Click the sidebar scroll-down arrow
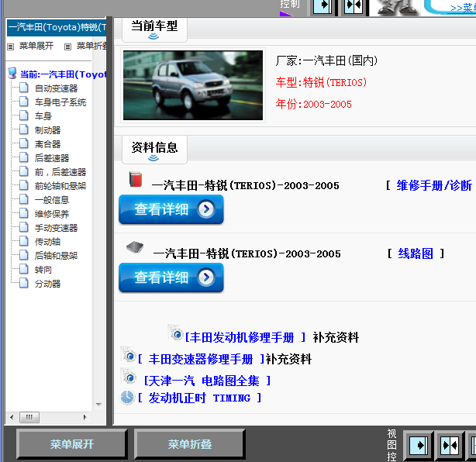 click(98, 405)
